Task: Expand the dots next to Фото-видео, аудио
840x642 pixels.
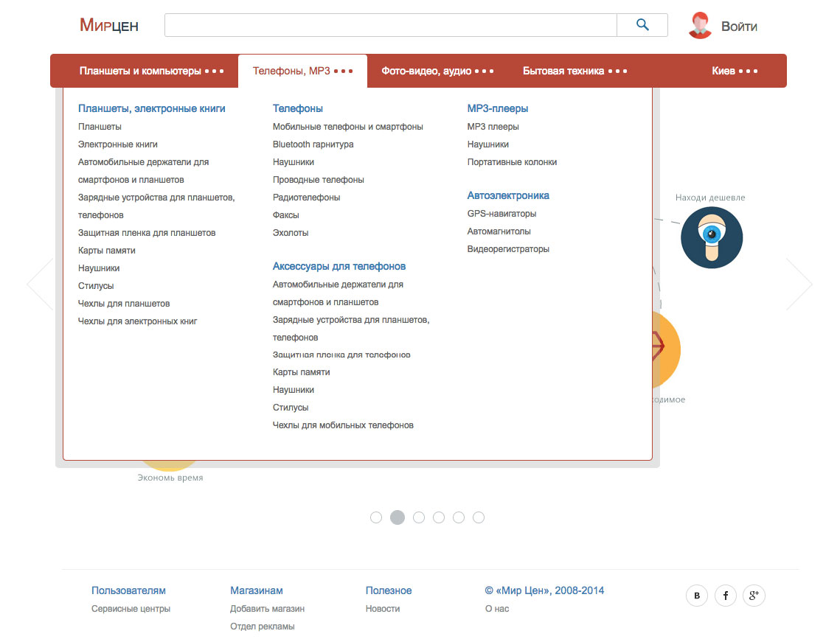Action: point(486,70)
